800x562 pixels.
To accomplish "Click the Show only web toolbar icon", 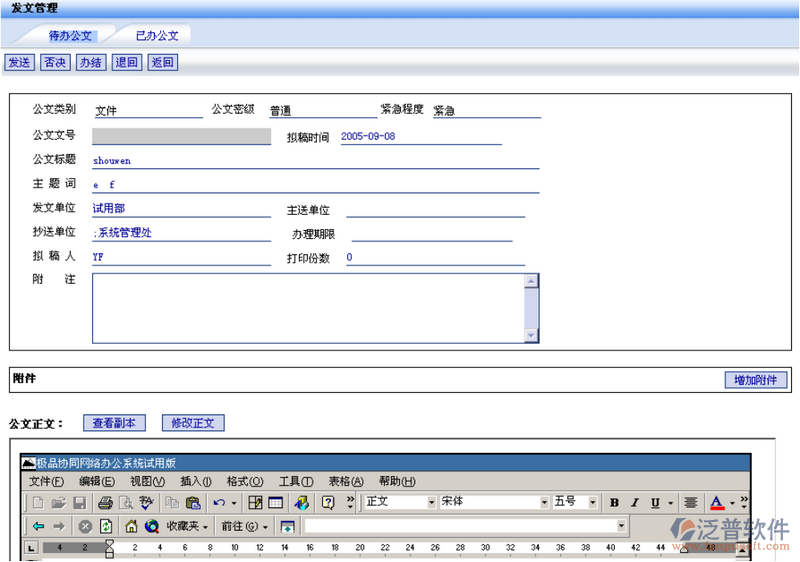I will click(287, 526).
